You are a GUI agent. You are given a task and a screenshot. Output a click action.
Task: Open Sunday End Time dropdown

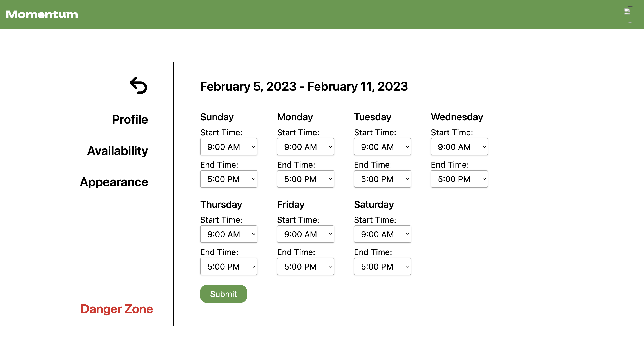click(x=228, y=179)
